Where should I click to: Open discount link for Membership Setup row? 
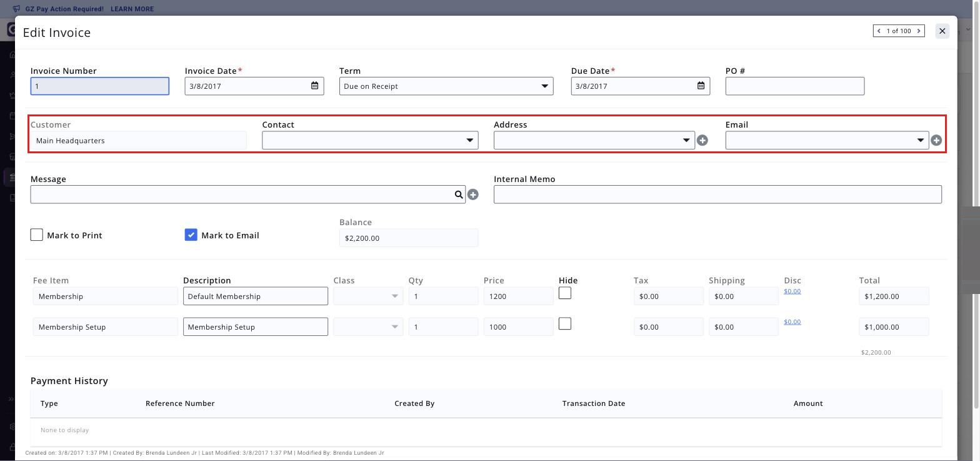(792, 322)
